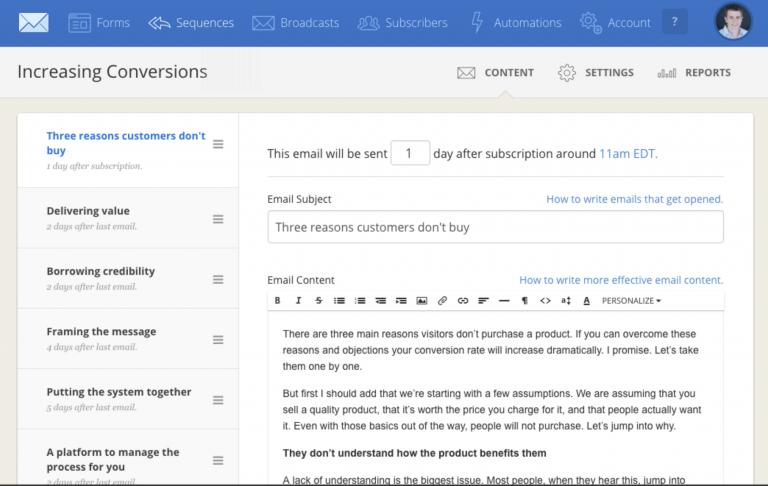Open the text alignment options

click(x=483, y=300)
